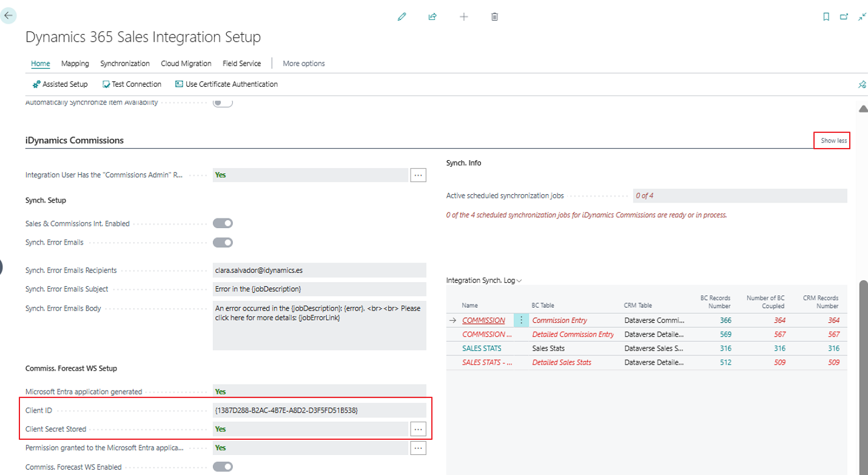Click Dataverse Sales S... CRM table cell
This screenshot has width=868, height=475.
tap(654, 348)
